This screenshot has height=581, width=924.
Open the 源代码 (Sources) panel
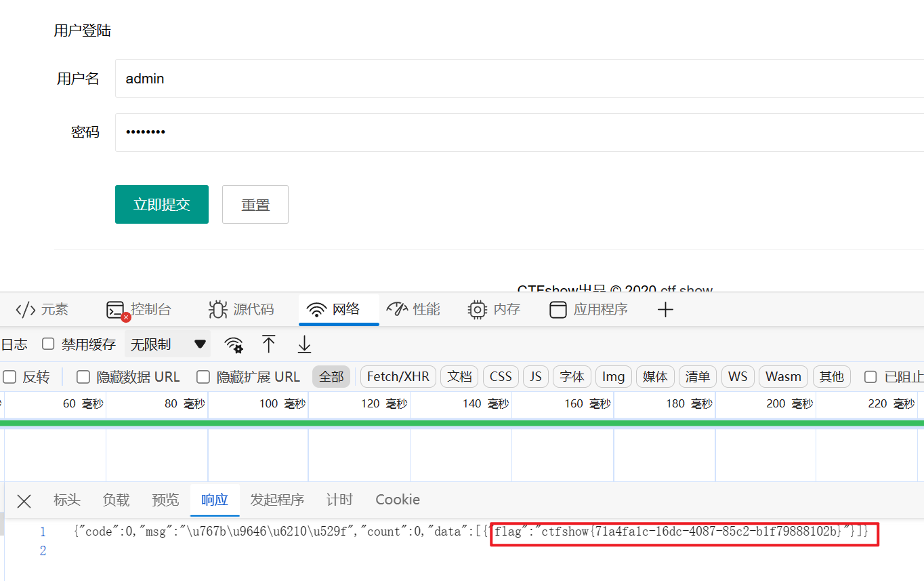tap(241, 310)
